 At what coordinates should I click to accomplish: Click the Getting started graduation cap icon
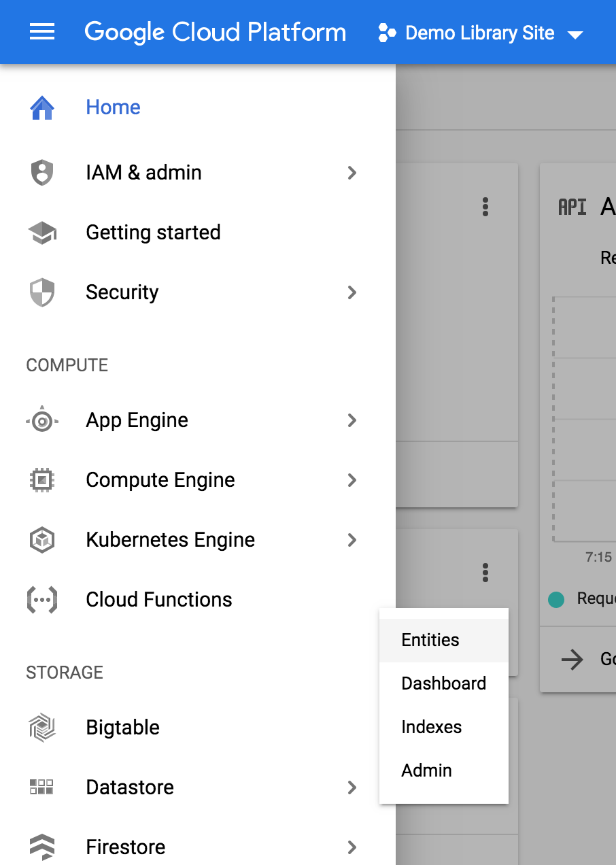pyautogui.click(x=42, y=233)
